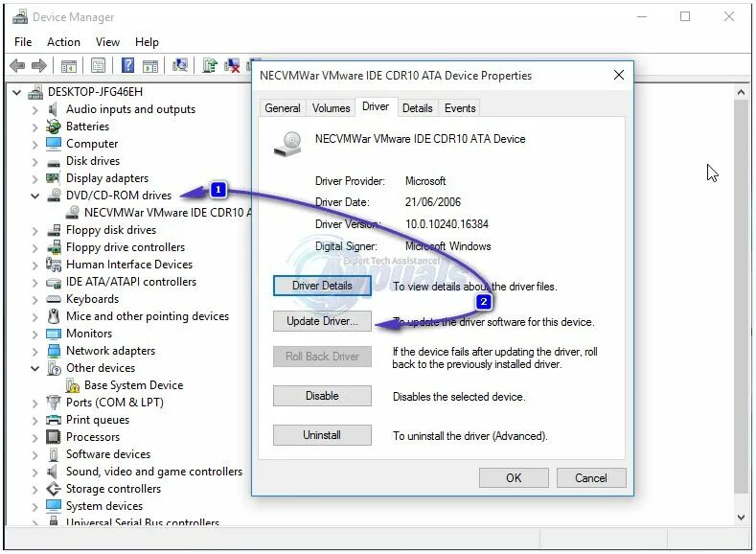The height and width of the screenshot is (554, 756).
Task: Open the Help menu
Action: coord(147,42)
